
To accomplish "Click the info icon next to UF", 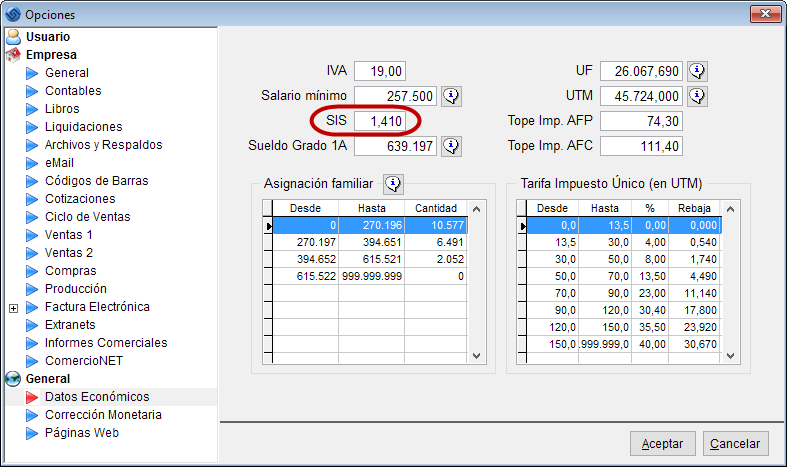I will tap(698, 71).
